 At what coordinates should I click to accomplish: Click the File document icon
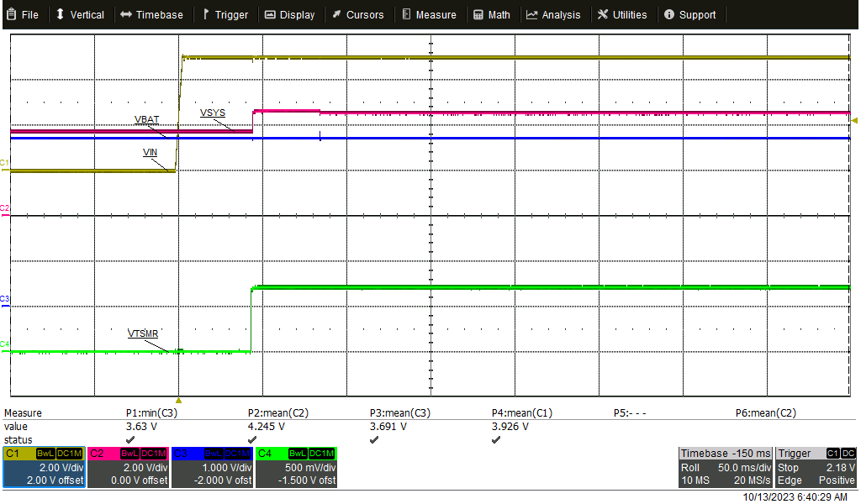[x=11, y=13]
